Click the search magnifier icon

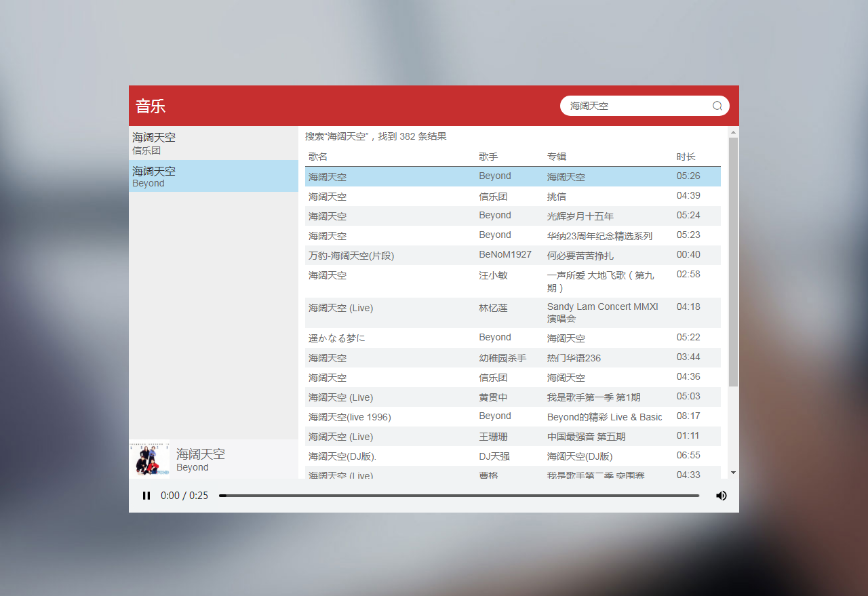tap(717, 106)
